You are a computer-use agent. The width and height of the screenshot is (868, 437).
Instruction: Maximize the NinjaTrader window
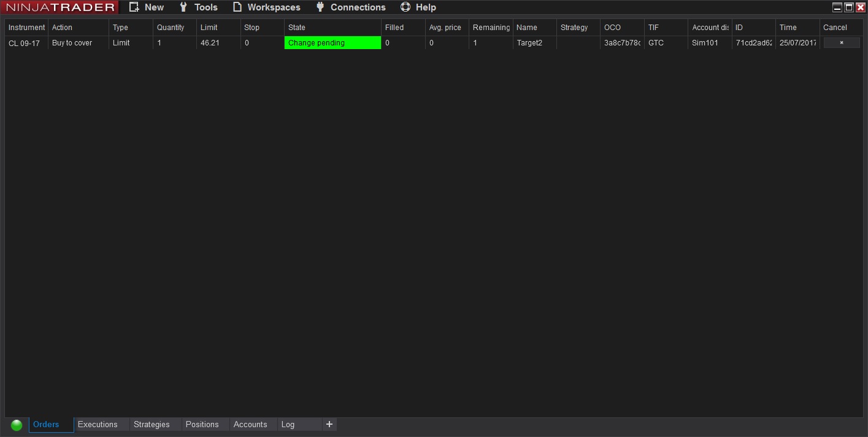[x=849, y=7]
